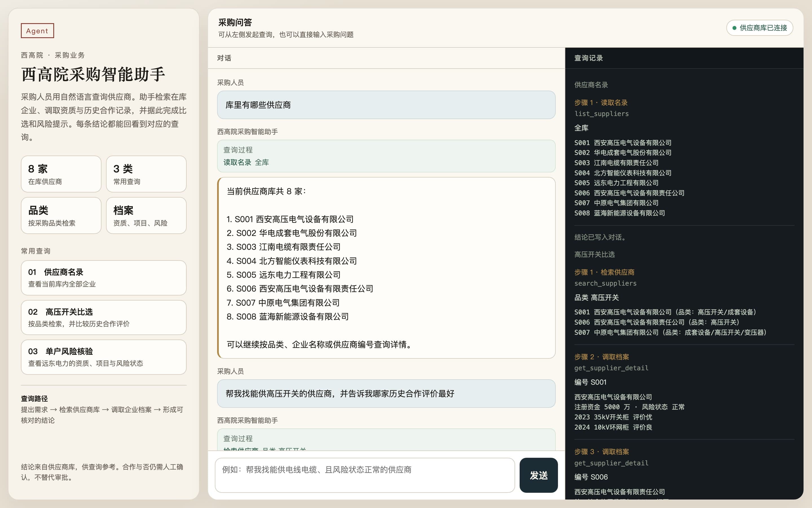Click chat list row S008 蓝海新能源设备有限公司
The image size is (812, 508).
coord(288,316)
